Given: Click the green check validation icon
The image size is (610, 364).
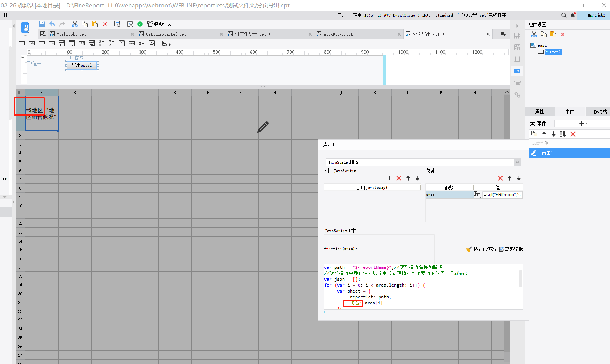Looking at the screenshot, I should click(140, 24).
